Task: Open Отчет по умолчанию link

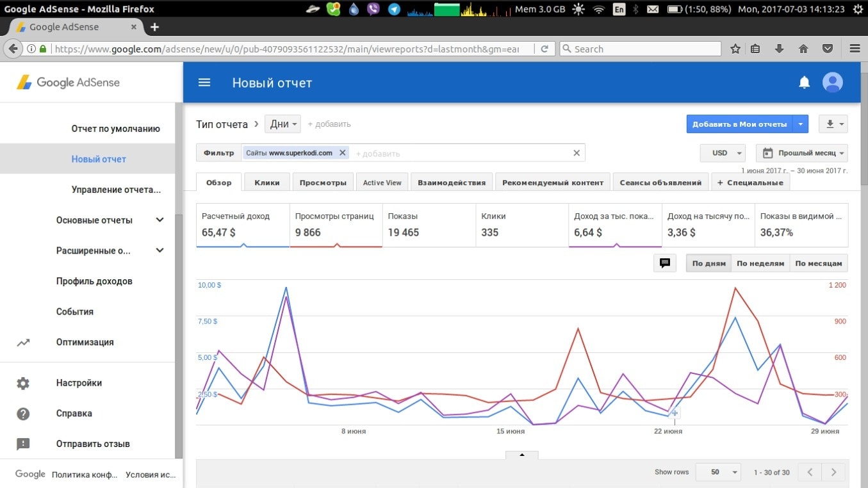Action: tap(115, 129)
